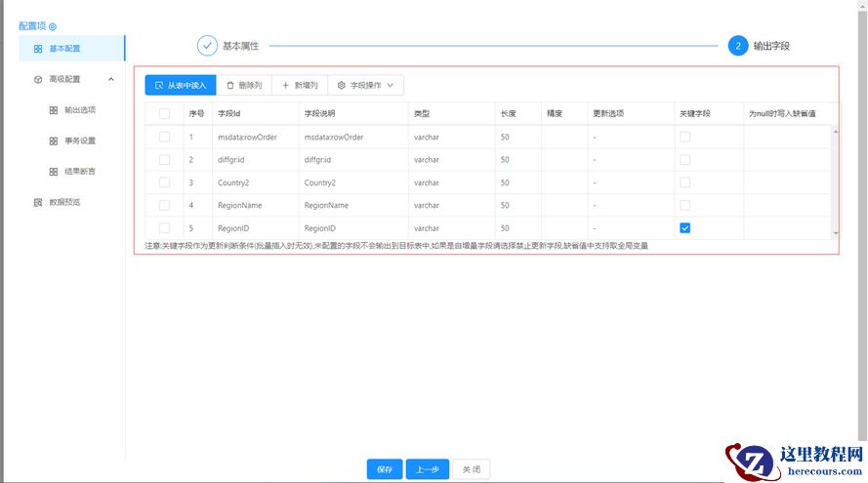
Task: Click the 输出选项 grid icon in sidebar
Action: click(x=54, y=110)
